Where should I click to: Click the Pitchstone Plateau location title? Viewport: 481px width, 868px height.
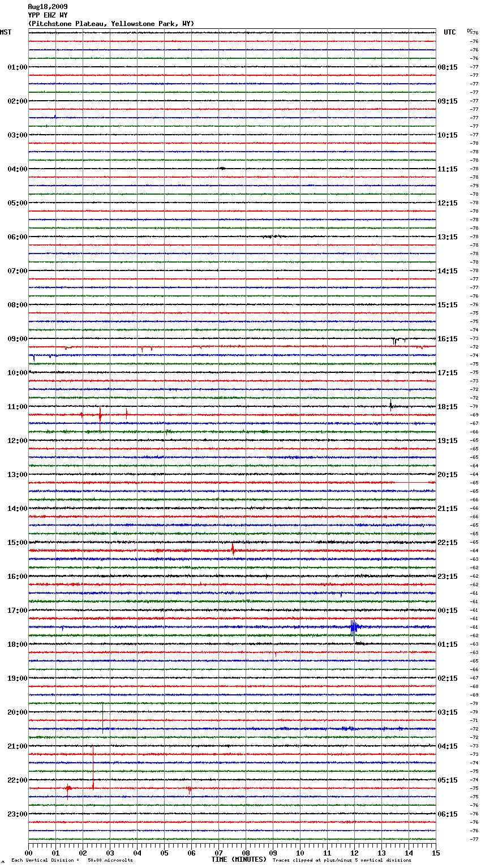pos(111,24)
